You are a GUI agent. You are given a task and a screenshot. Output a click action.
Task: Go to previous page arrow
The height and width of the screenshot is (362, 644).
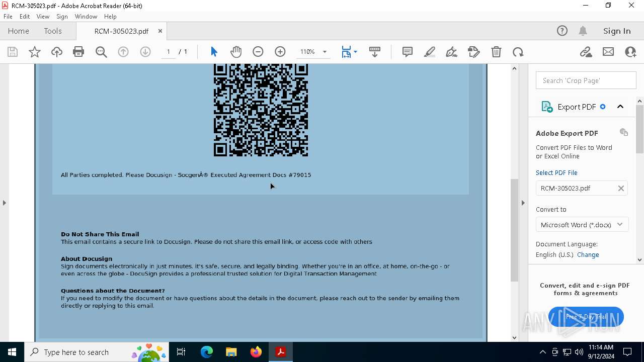[x=123, y=52]
